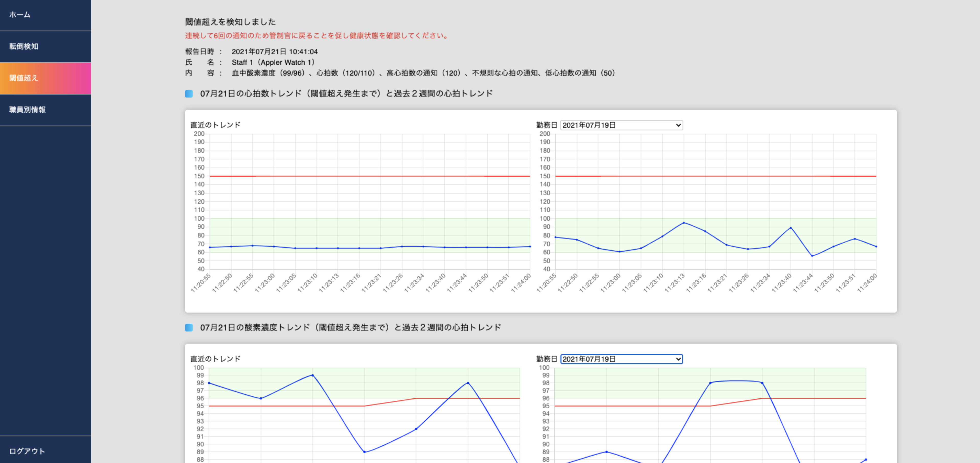Click the 89 oxygen low point on the 直近のトレンド oxygen chart
Screen dimensions: 980x463
click(x=364, y=452)
